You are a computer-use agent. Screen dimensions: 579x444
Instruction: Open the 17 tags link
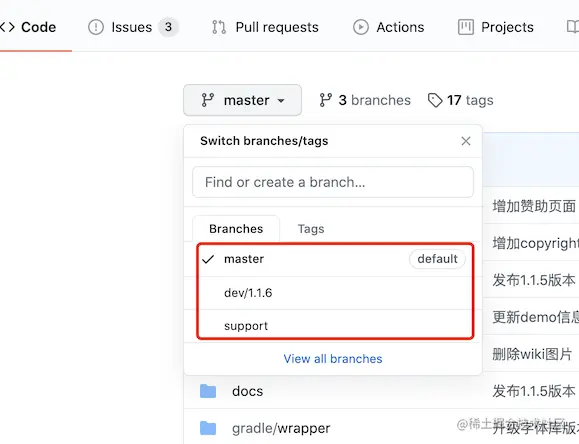click(x=460, y=100)
